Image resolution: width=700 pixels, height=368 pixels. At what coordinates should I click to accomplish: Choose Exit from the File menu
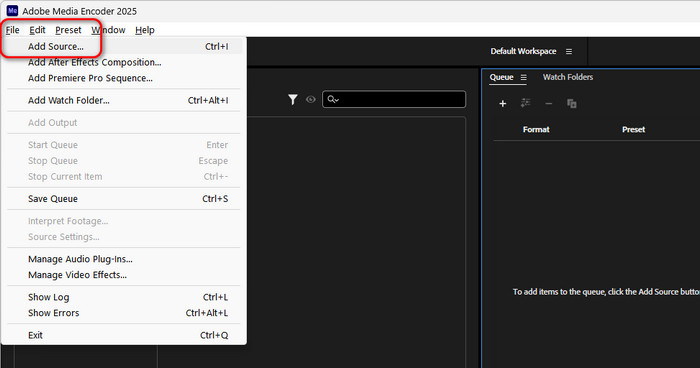125,335
